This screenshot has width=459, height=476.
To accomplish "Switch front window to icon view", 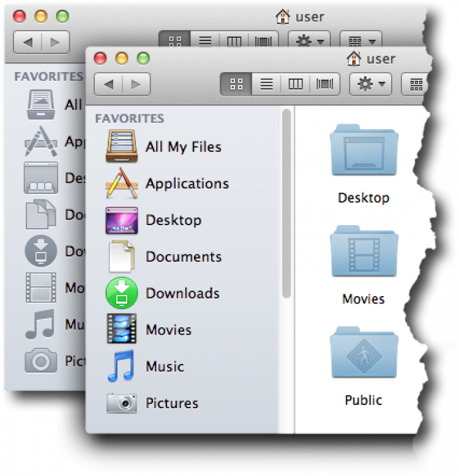I will click(236, 84).
